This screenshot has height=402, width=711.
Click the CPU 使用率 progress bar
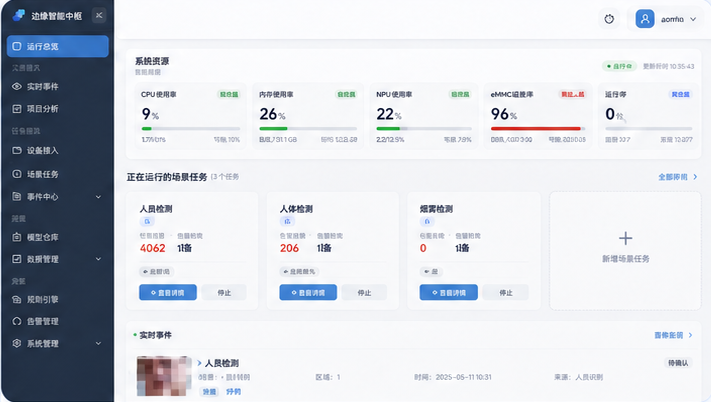point(191,129)
